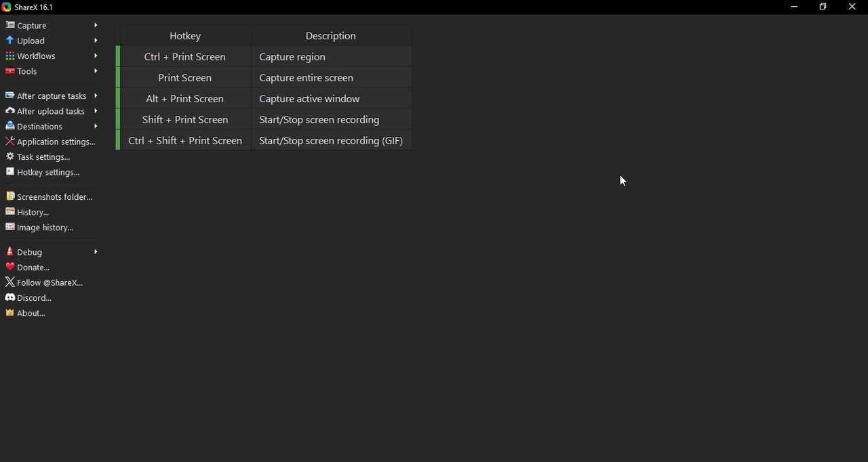868x462 pixels.
Task: Click the Donate heart icon
Action: coord(10,267)
